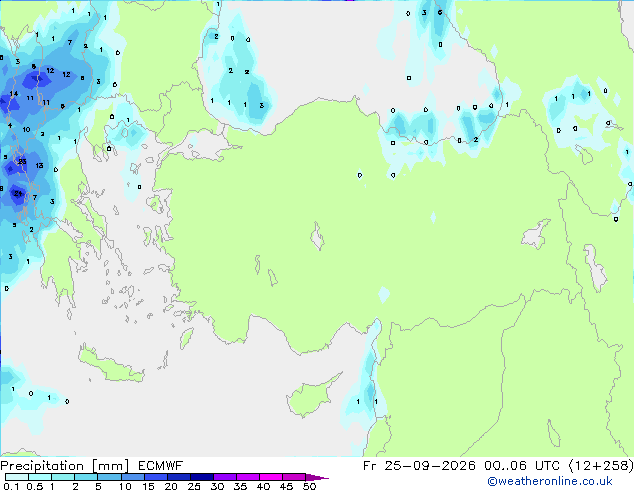Click the island of Crete
This screenshot has width=634, height=490.
pos(111,364)
